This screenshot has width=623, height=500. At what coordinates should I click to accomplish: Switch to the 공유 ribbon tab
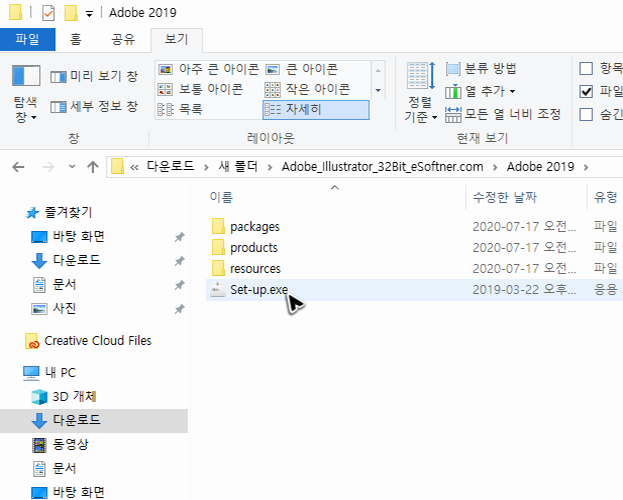coord(123,39)
